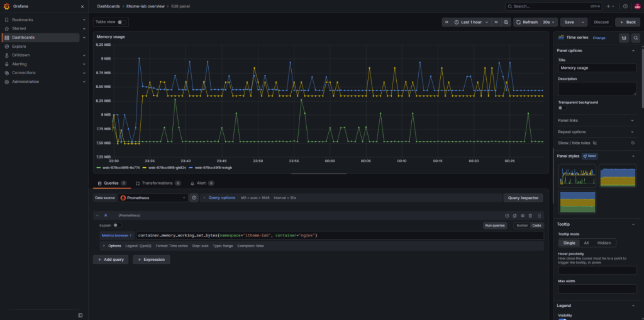
Task: Set Tooltip mode to All
Action: coord(586,243)
